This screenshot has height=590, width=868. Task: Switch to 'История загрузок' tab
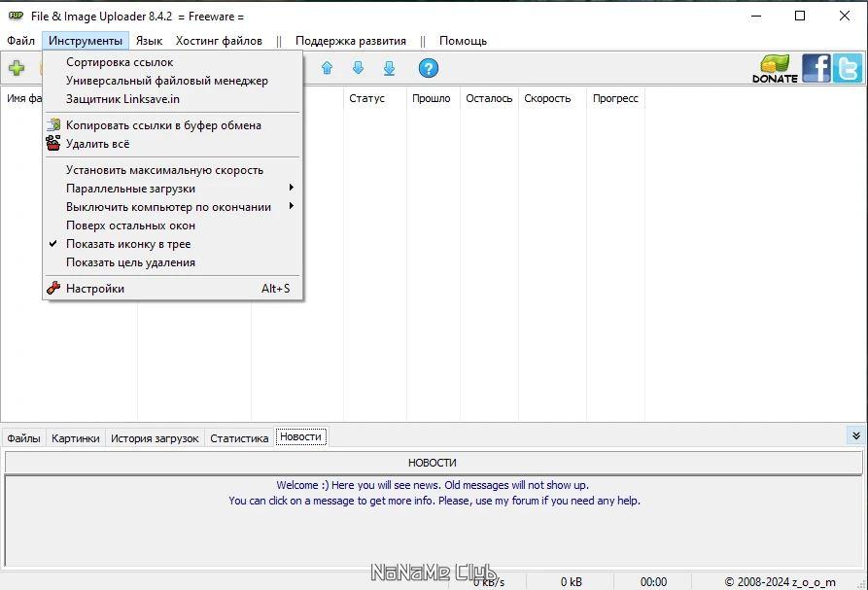click(x=155, y=438)
